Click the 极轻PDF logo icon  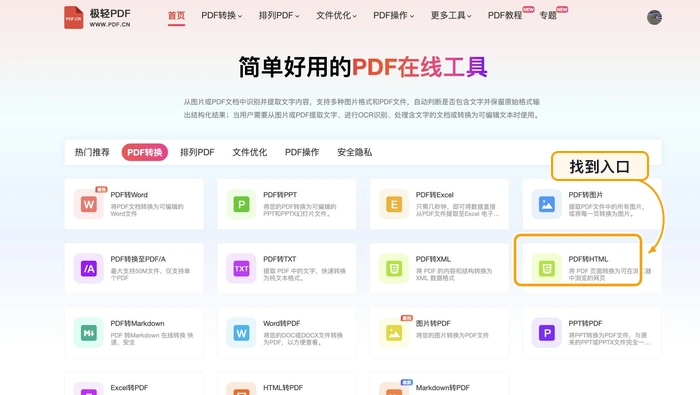(74, 17)
